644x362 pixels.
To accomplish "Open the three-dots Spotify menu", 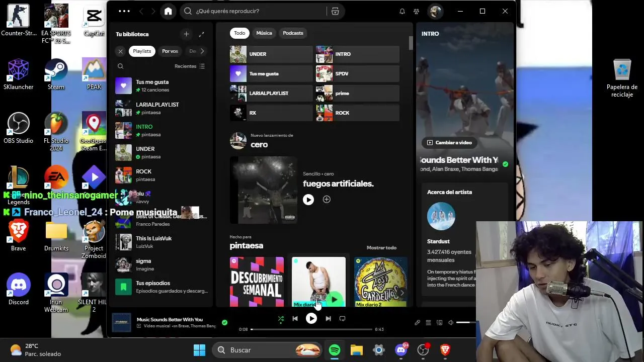I will point(124,11).
